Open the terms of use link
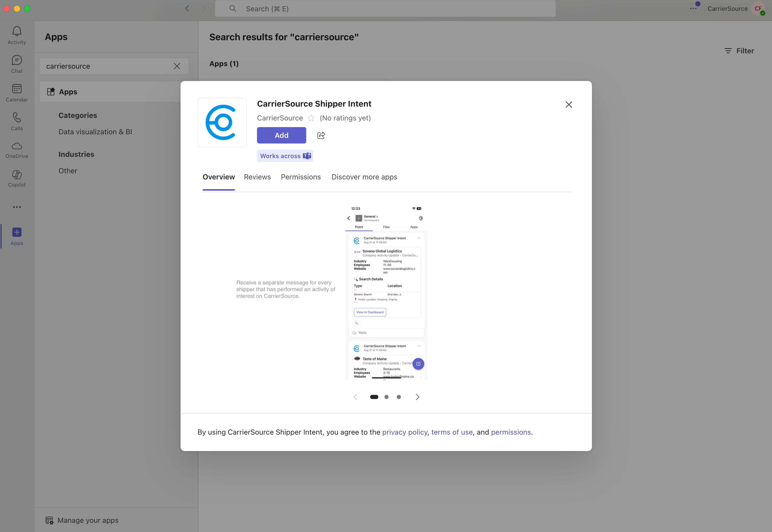 click(452, 432)
